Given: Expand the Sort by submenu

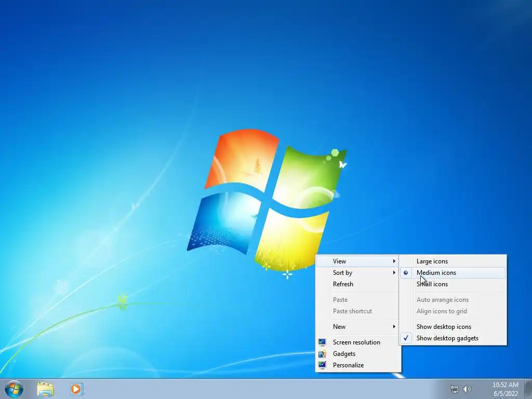Looking at the screenshot, I should [358, 273].
